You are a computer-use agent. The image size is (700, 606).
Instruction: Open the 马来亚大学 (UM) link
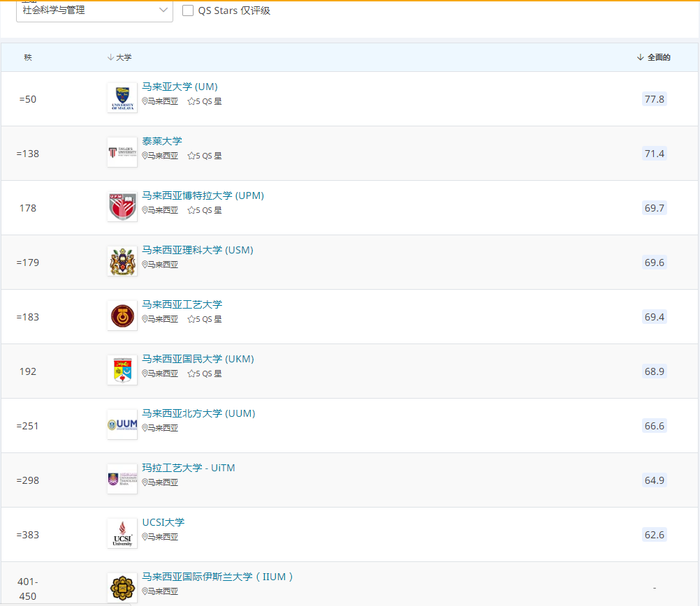click(x=180, y=87)
